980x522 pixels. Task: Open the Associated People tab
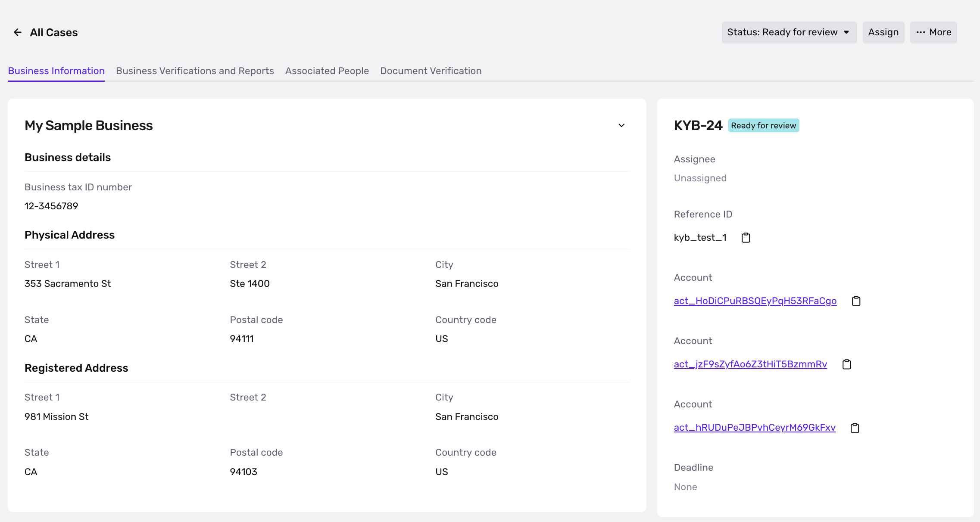point(327,71)
